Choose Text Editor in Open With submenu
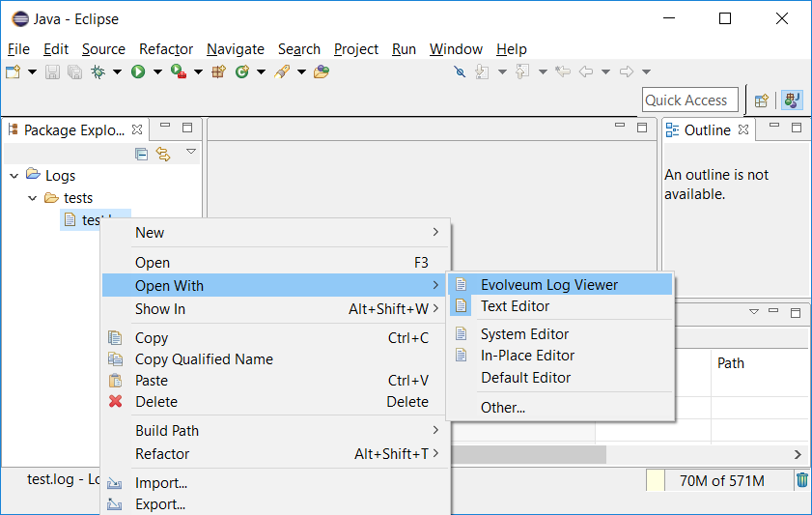 point(515,306)
